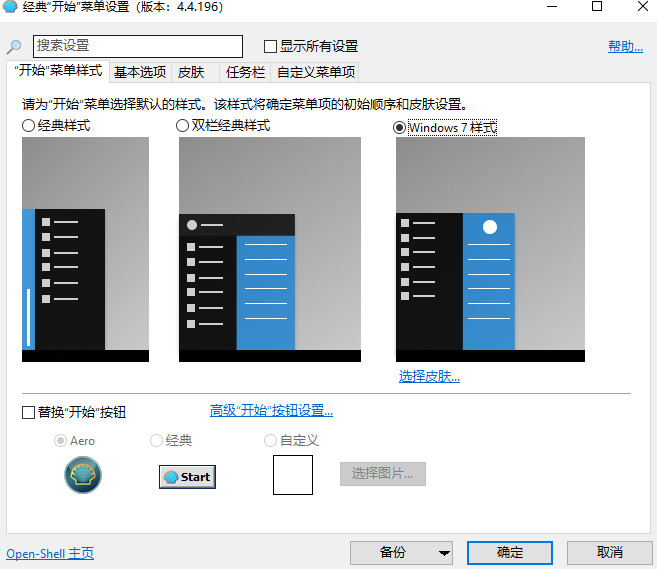Select the 经典样式 radio button

click(28, 126)
